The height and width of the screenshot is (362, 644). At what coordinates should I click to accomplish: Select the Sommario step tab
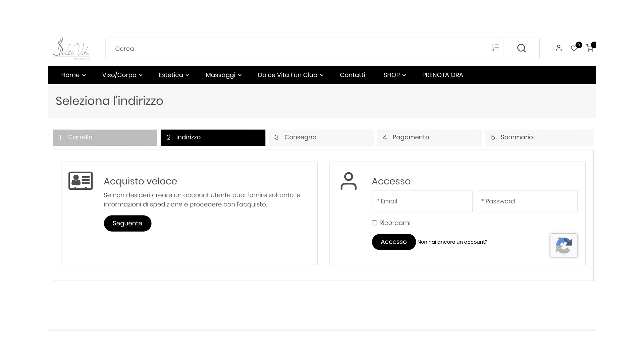539,137
